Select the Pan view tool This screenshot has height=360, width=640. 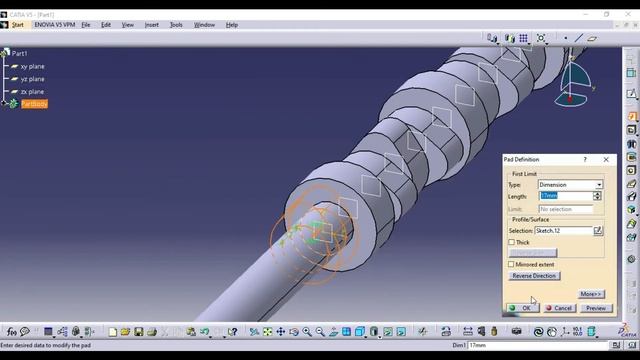coord(280,332)
